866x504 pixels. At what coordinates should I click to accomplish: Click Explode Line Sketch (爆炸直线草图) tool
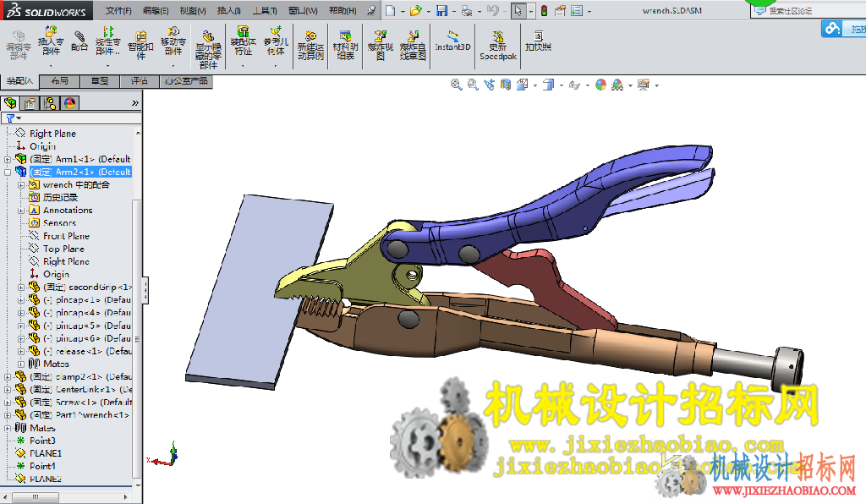(x=413, y=46)
